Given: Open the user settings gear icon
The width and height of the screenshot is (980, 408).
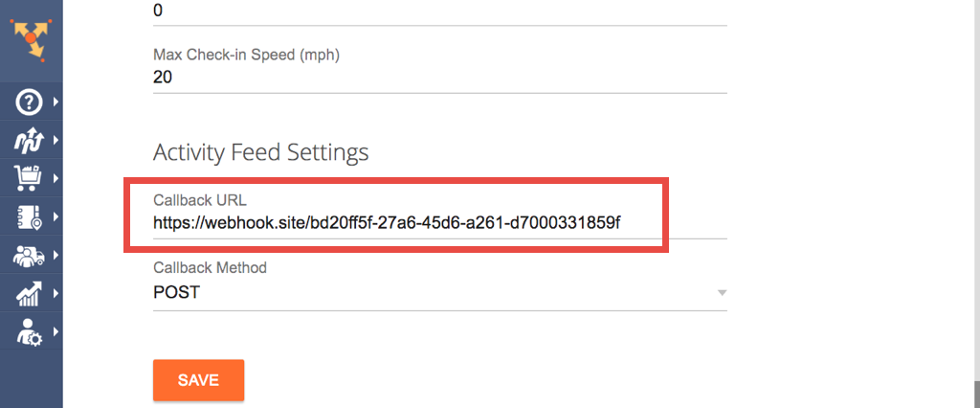Looking at the screenshot, I should click(x=28, y=331).
